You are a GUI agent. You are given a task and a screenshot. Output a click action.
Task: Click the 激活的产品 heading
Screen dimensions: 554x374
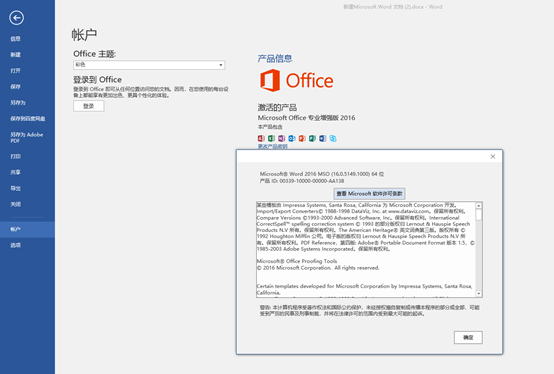pos(277,107)
